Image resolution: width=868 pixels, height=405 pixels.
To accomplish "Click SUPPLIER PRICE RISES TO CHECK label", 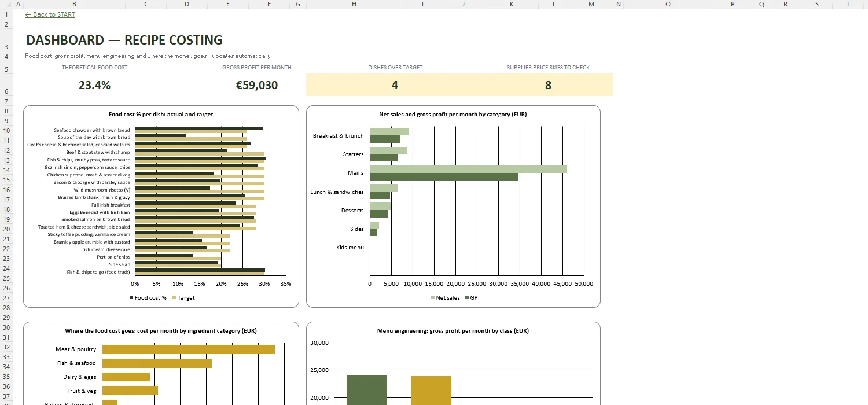I will click(x=548, y=68).
